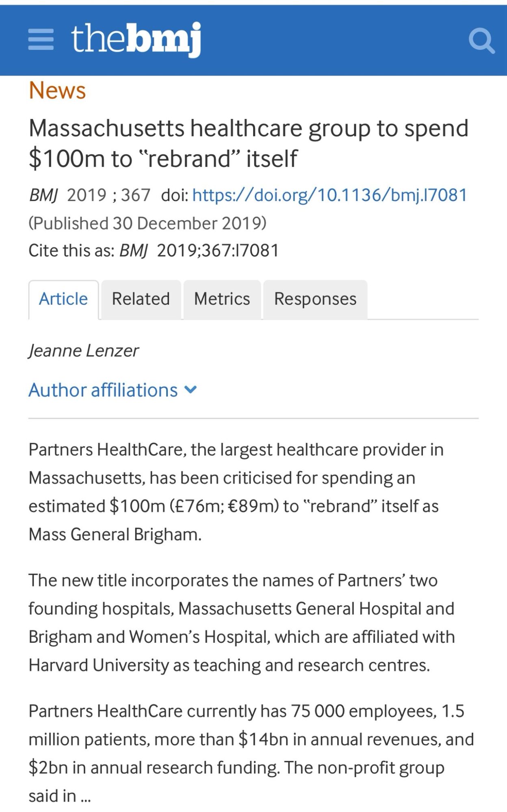Viewport: 507px width, 812px height.
Task: Click the paragraph starting 'The new title incorporates'
Action: coord(241,623)
